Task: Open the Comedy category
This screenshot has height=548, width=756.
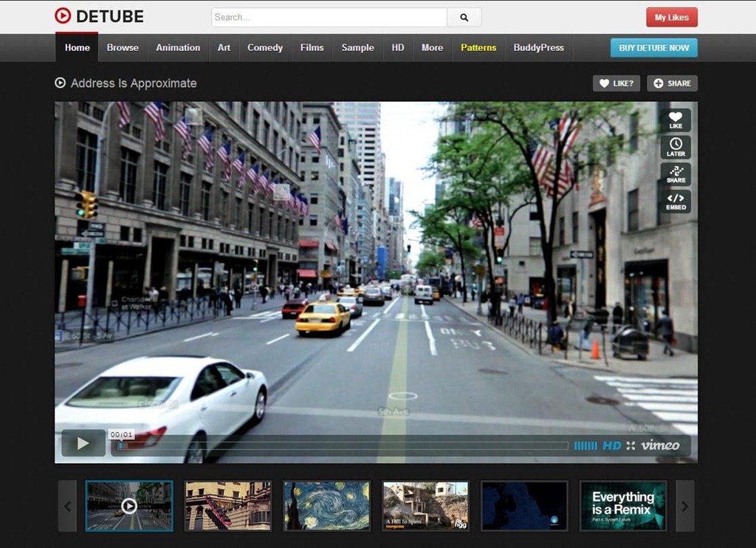Action: (x=265, y=48)
